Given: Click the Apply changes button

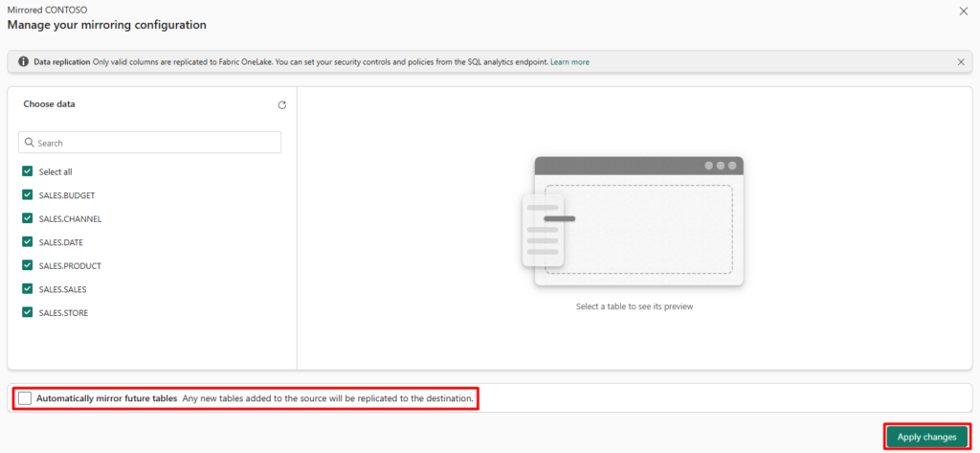Looking at the screenshot, I should tap(926, 437).
